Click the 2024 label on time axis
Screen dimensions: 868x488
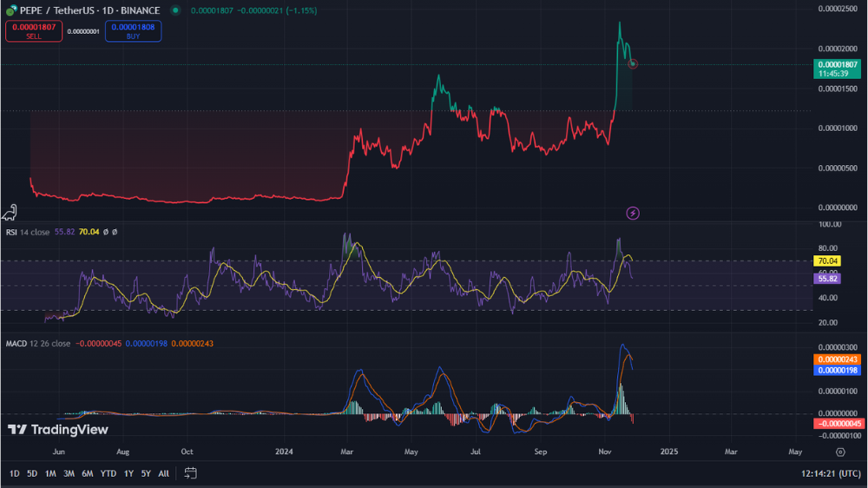284,452
